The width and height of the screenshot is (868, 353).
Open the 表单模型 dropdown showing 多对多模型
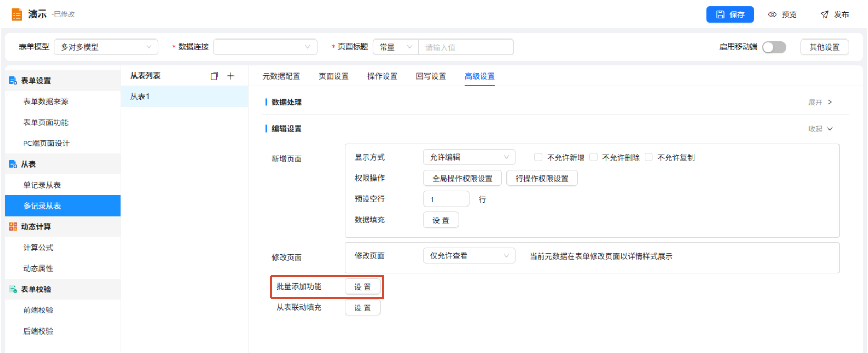click(106, 47)
